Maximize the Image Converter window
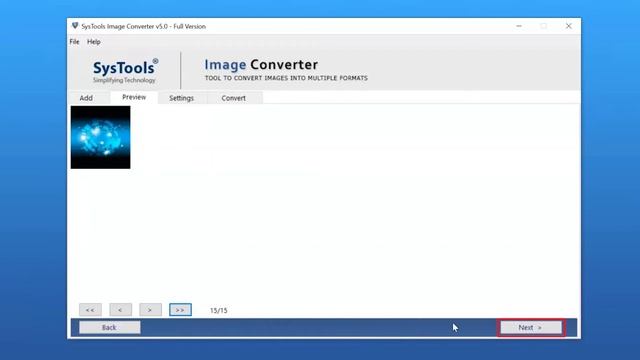 point(544,26)
